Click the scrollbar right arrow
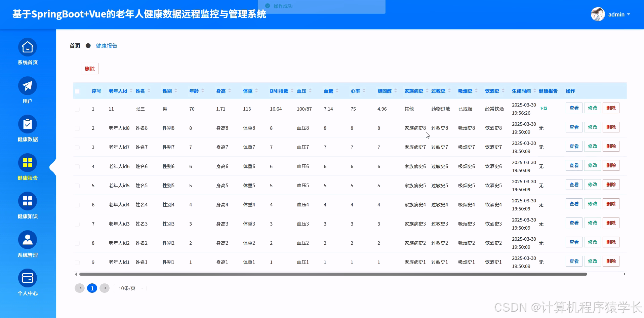 click(x=625, y=274)
